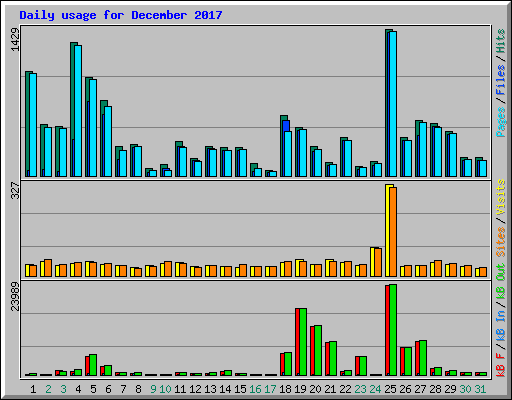Click the 'Pages' legend label
The width and height of the screenshot is (512, 400).
501,122
